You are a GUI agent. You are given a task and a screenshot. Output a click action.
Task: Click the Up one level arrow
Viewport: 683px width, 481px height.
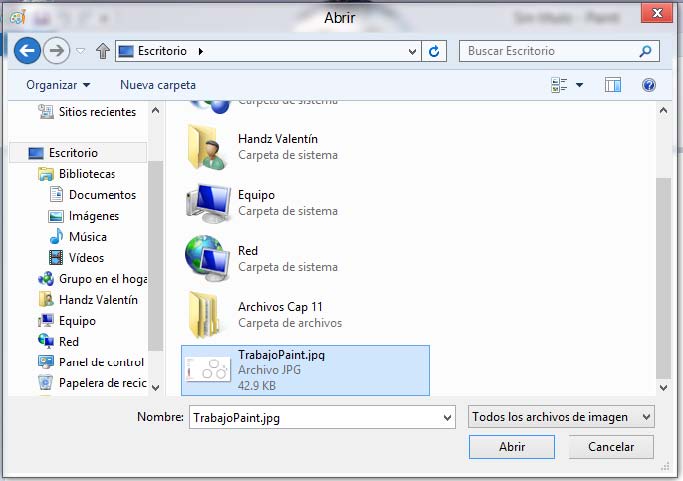(102, 51)
